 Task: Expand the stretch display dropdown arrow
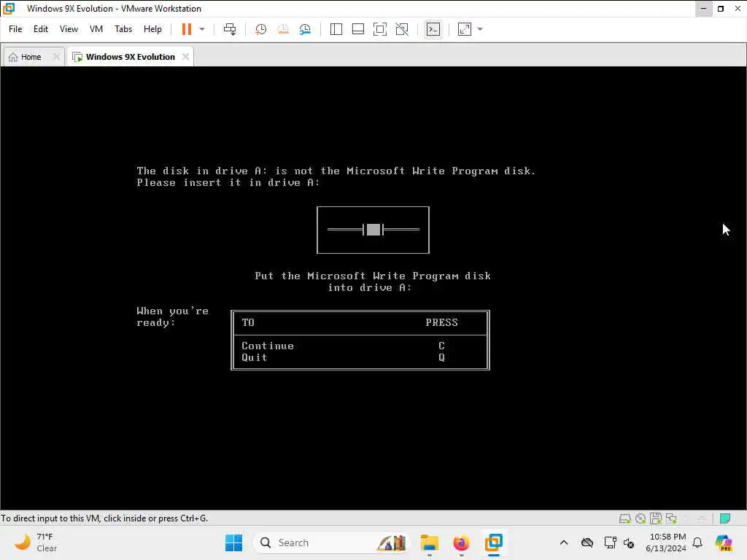[x=480, y=29]
